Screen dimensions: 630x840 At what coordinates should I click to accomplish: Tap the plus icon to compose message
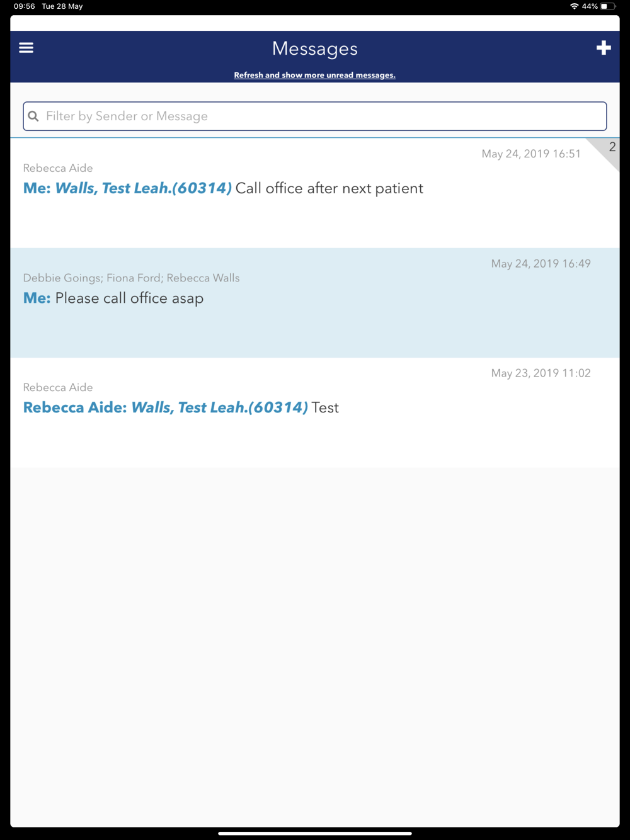click(604, 48)
